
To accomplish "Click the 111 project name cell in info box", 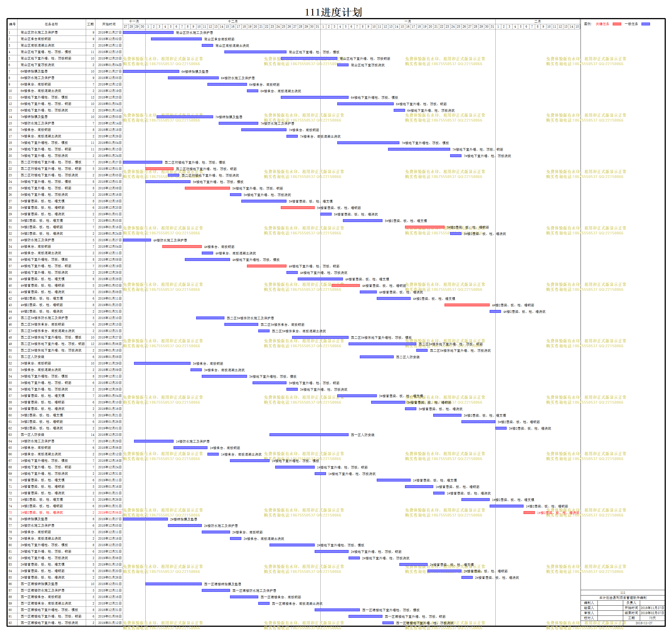I will point(623,593).
